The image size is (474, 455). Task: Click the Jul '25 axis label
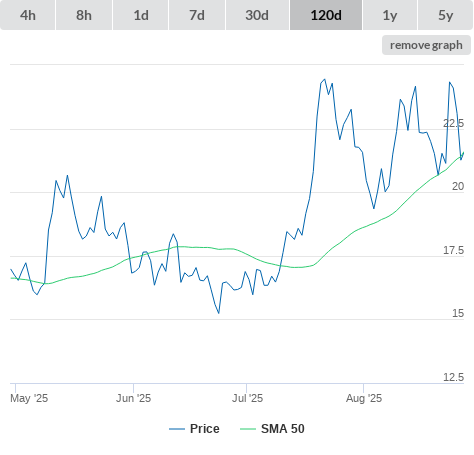(247, 398)
